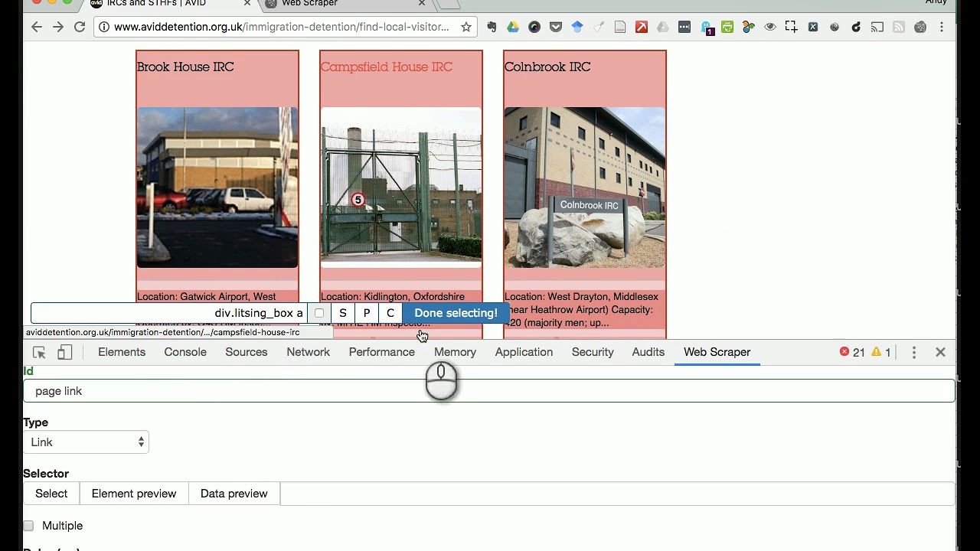
Task: Show the 21 errors in console
Action: click(x=851, y=352)
